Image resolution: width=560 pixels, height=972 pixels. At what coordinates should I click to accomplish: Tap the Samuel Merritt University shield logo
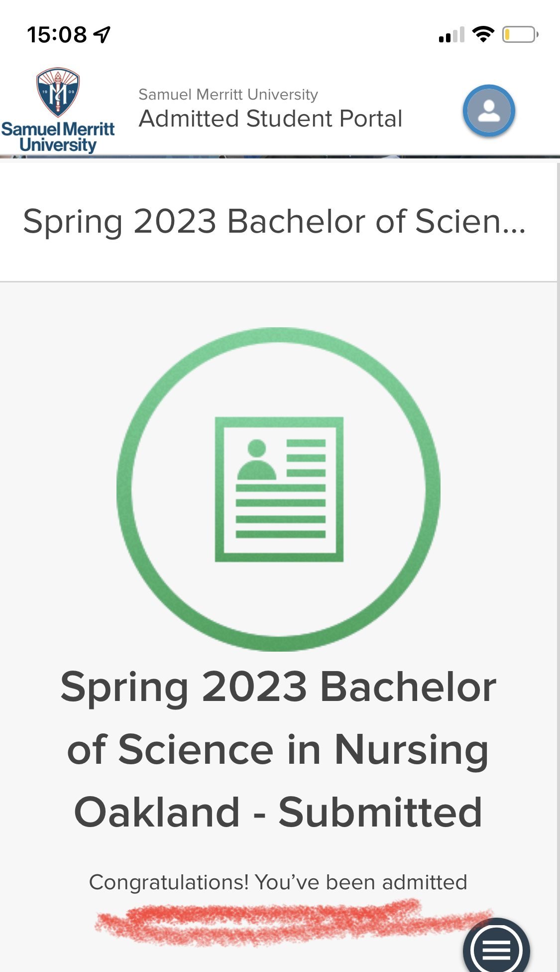[x=58, y=92]
